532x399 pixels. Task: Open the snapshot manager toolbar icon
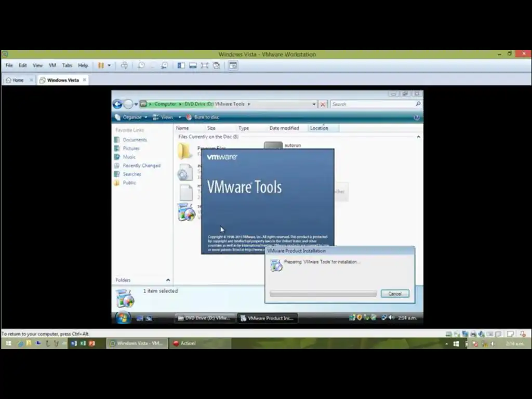coord(165,65)
